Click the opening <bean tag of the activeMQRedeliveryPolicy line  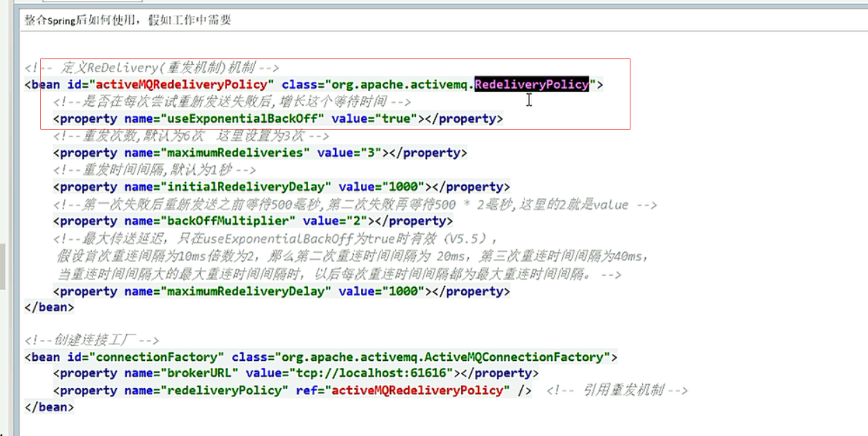(42, 84)
